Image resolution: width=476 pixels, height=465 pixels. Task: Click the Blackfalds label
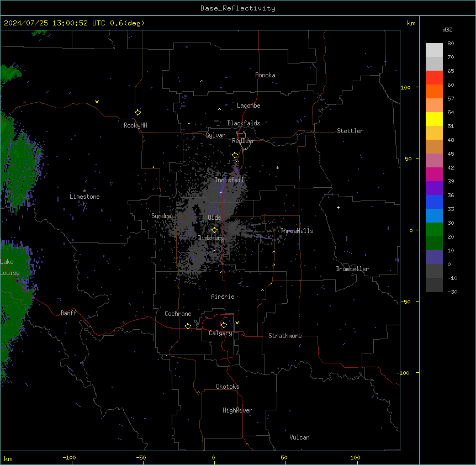(244, 123)
